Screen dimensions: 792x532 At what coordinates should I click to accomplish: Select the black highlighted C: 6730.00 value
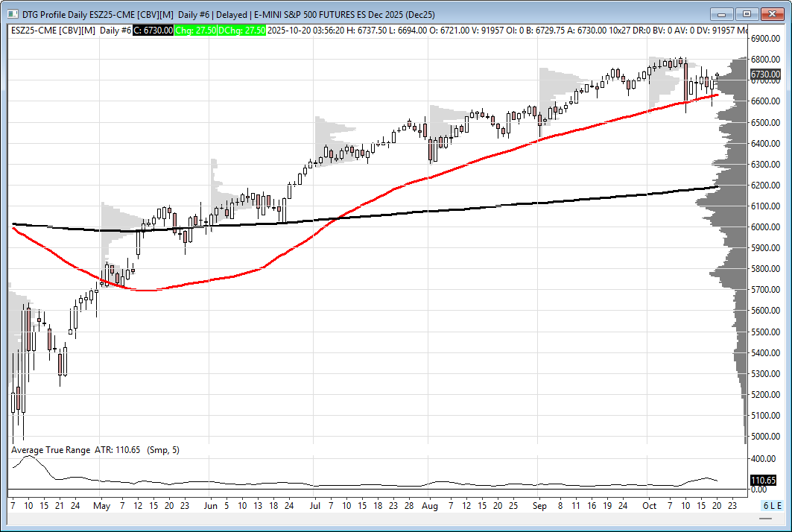[153, 30]
